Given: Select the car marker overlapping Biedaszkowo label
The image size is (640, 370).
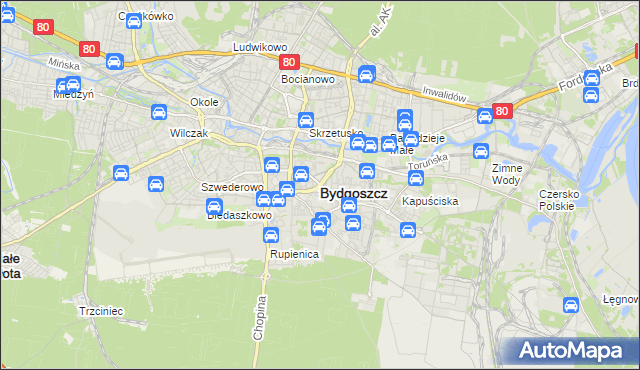Looking at the screenshot, I should (x=214, y=206).
